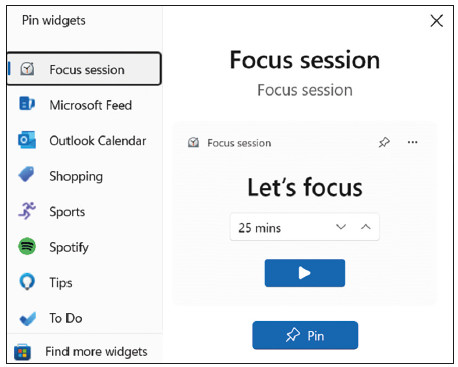Start focus session with play button
The height and width of the screenshot is (367, 458).
click(x=305, y=273)
